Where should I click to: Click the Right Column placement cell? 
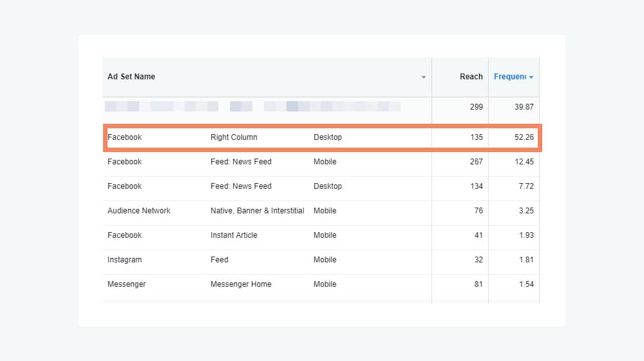(234, 137)
